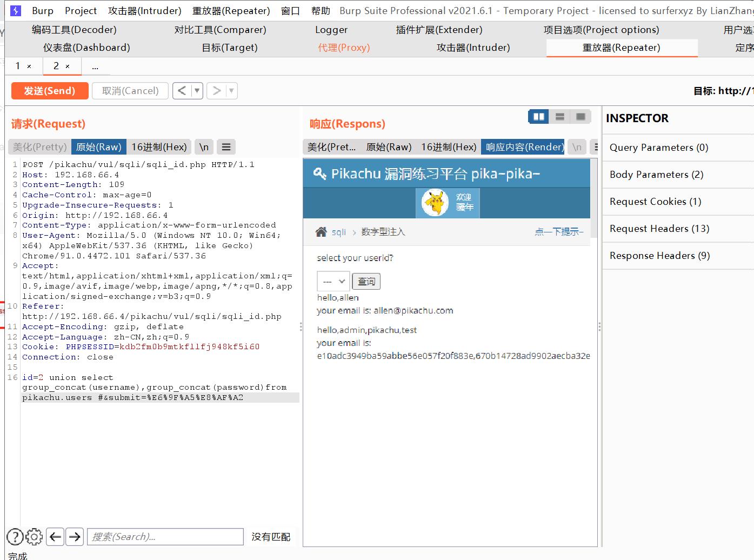Open the 帮助 menu
754x560 pixels.
pyautogui.click(x=321, y=11)
